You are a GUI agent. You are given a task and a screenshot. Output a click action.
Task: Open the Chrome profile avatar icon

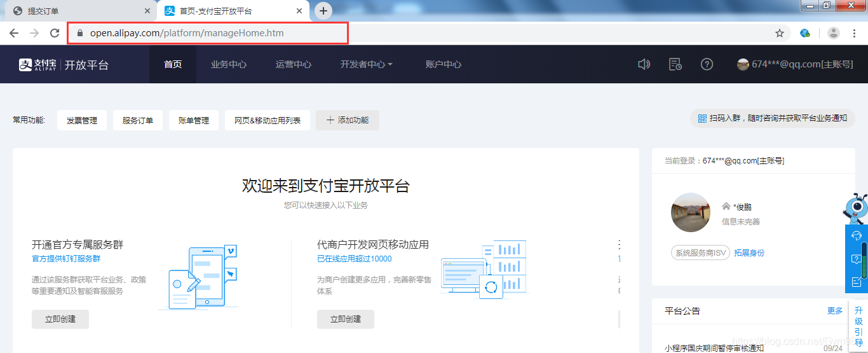pos(834,33)
